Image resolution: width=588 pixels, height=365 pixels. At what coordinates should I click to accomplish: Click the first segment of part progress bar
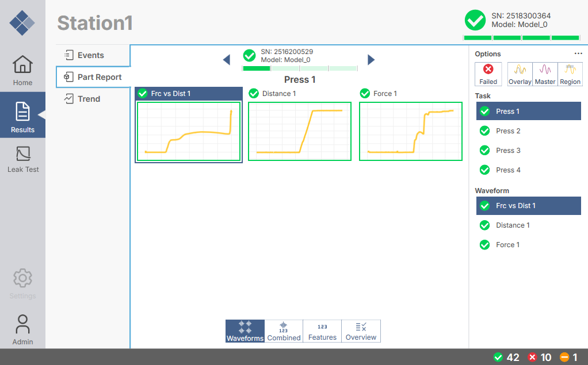[x=257, y=68]
